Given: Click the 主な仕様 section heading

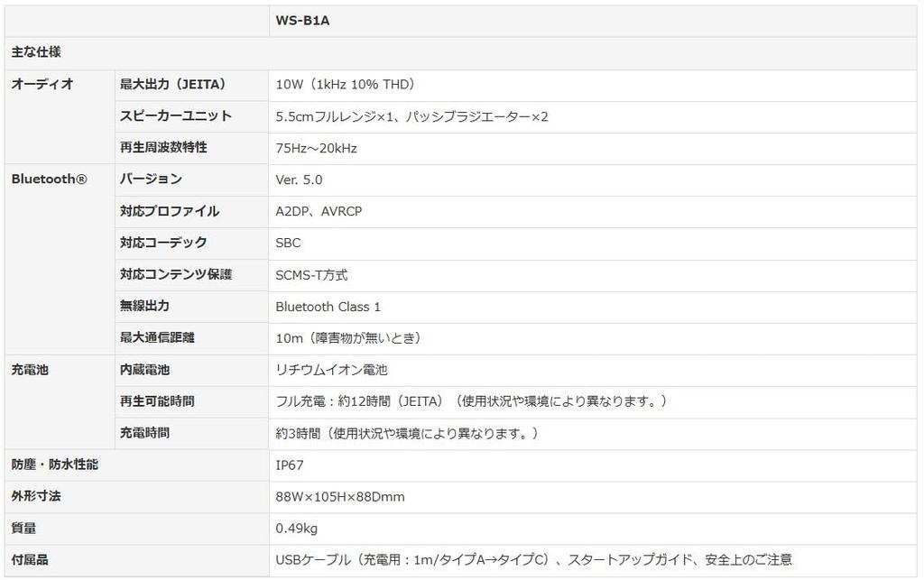Looking at the screenshot, I should pos(36,52).
